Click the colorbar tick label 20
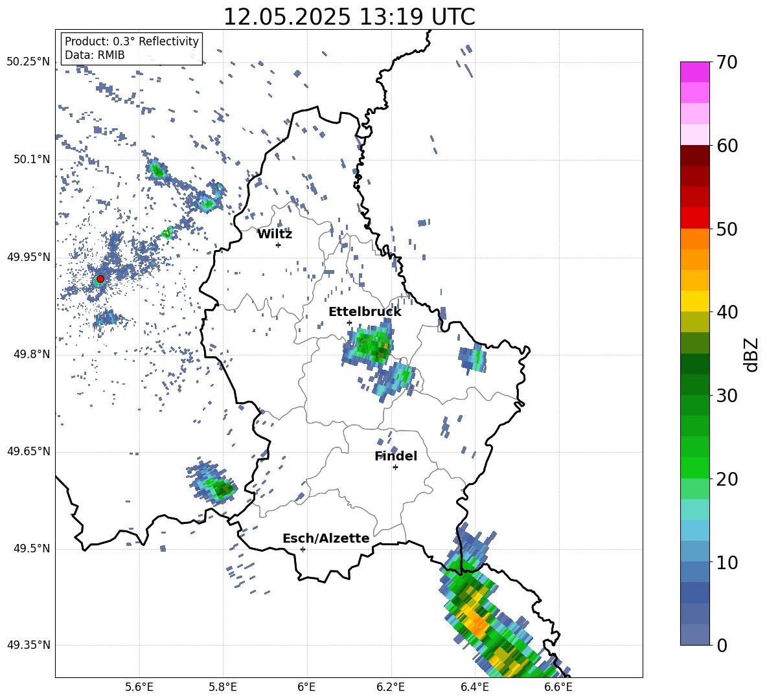The height and width of the screenshot is (700, 767). click(727, 479)
